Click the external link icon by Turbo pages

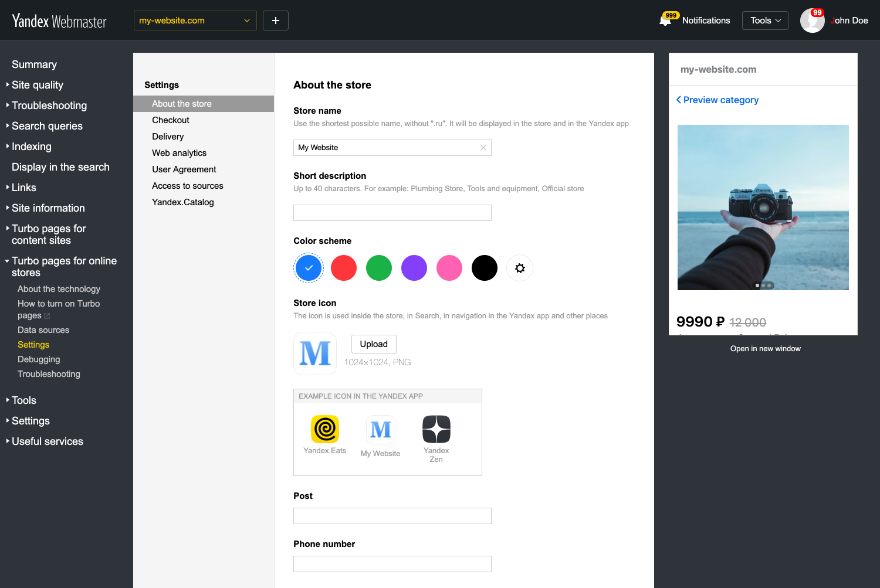[47, 316]
